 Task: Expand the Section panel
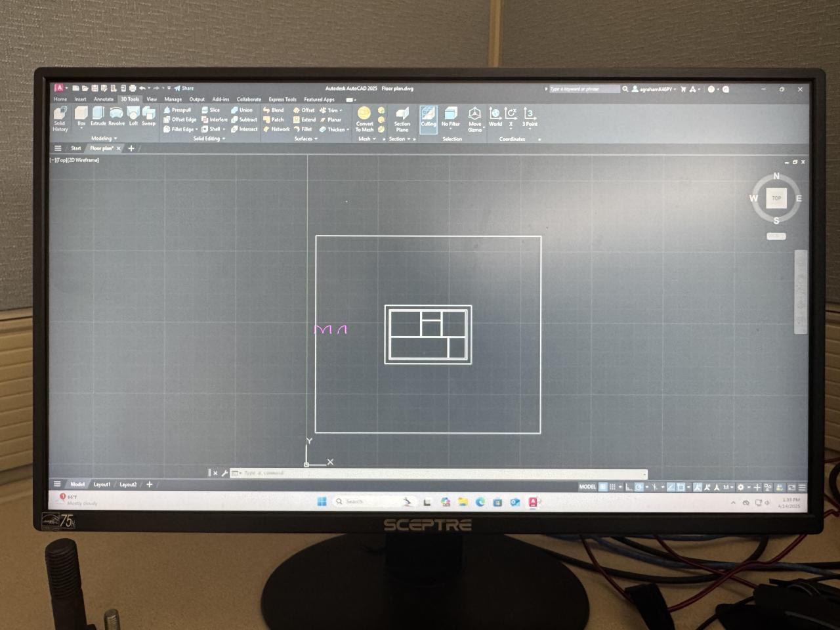(x=400, y=138)
